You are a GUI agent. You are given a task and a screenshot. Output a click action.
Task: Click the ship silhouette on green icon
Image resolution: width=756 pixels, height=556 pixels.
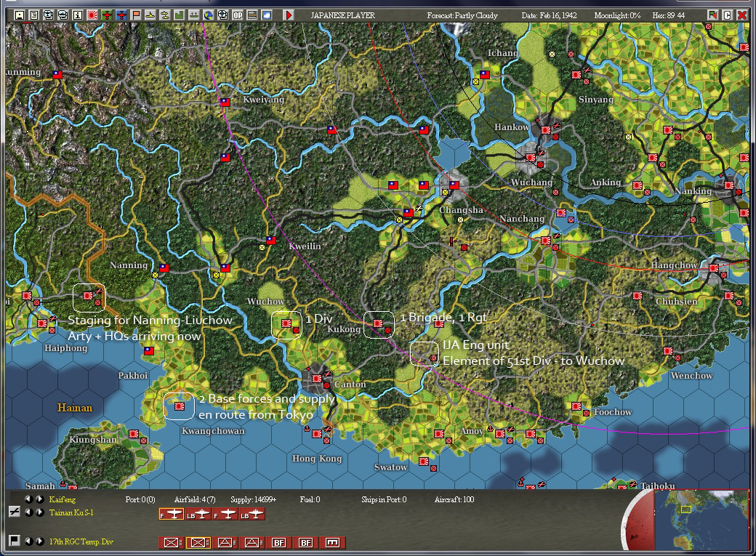tap(194, 15)
